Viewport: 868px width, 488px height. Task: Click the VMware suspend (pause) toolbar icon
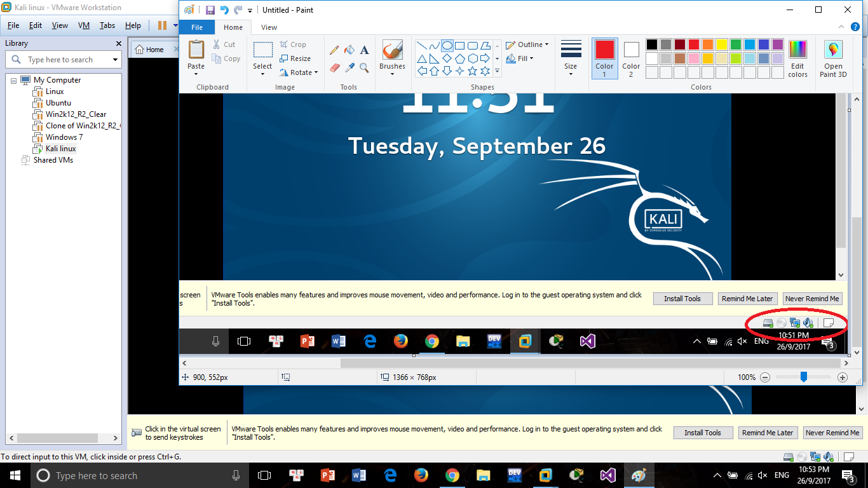click(x=162, y=25)
